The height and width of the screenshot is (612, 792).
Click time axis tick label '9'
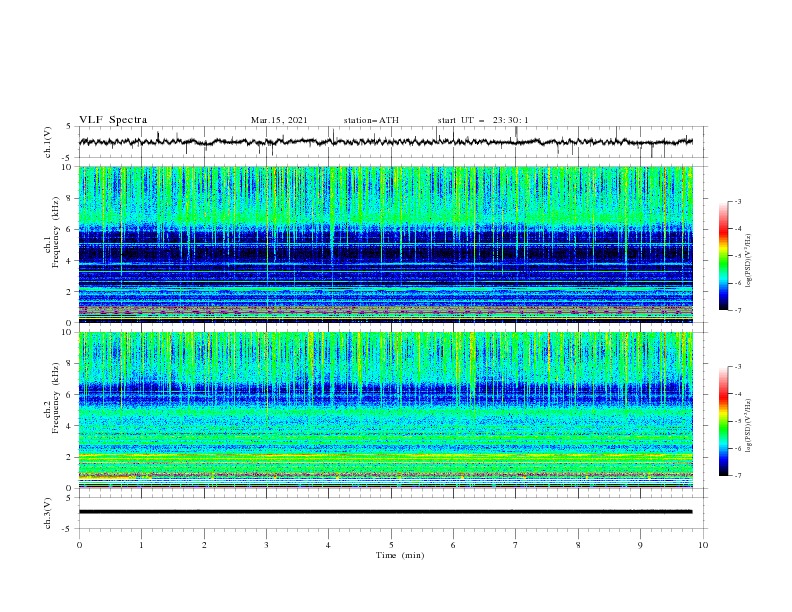(x=640, y=545)
